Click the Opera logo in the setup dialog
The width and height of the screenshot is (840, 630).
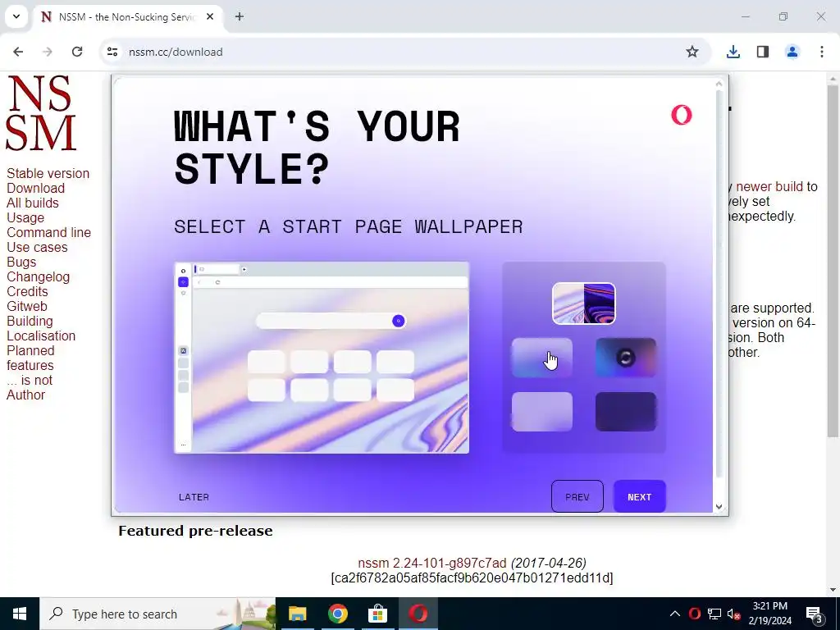682,115
